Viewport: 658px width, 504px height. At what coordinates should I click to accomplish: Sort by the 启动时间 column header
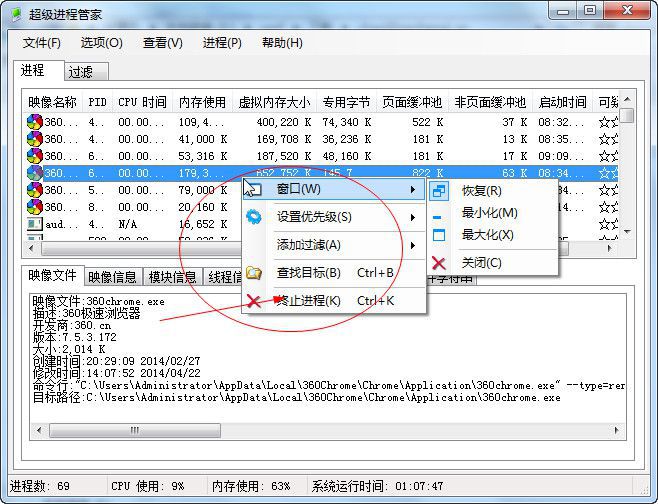pos(562,102)
